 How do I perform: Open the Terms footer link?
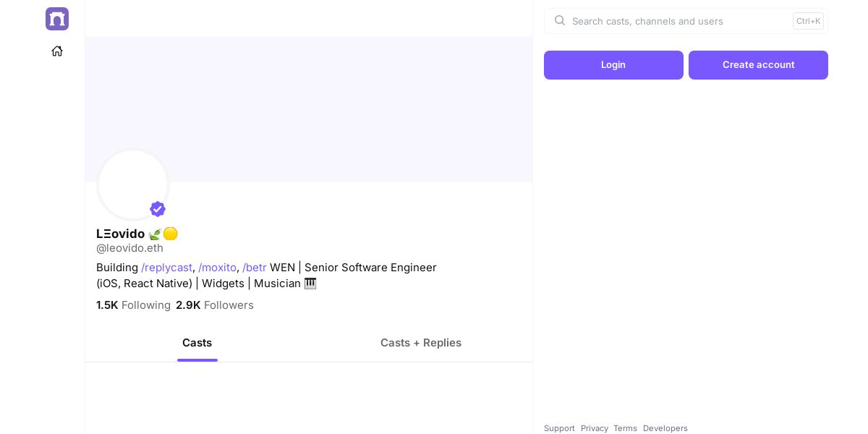click(x=625, y=428)
